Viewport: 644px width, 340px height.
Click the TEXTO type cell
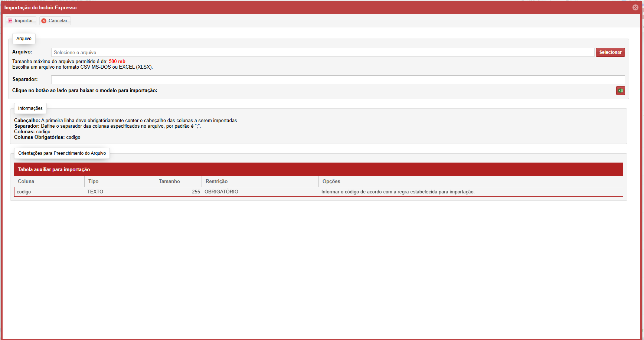pyautogui.click(x=95, y=192)
